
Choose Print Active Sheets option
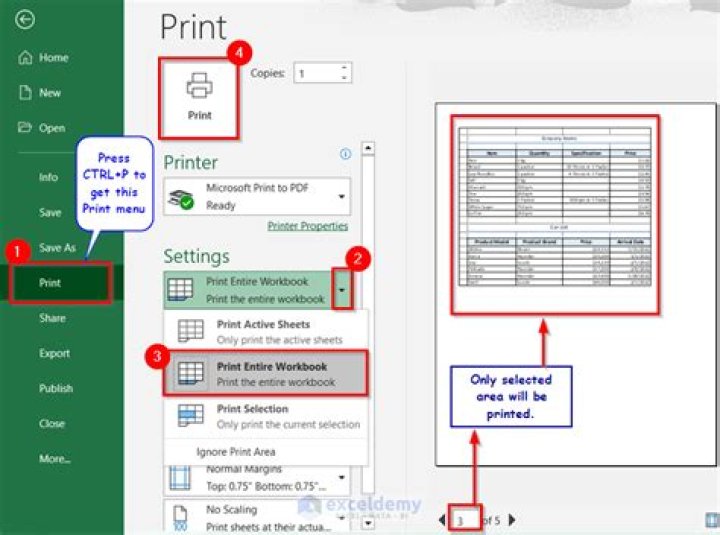266,332
